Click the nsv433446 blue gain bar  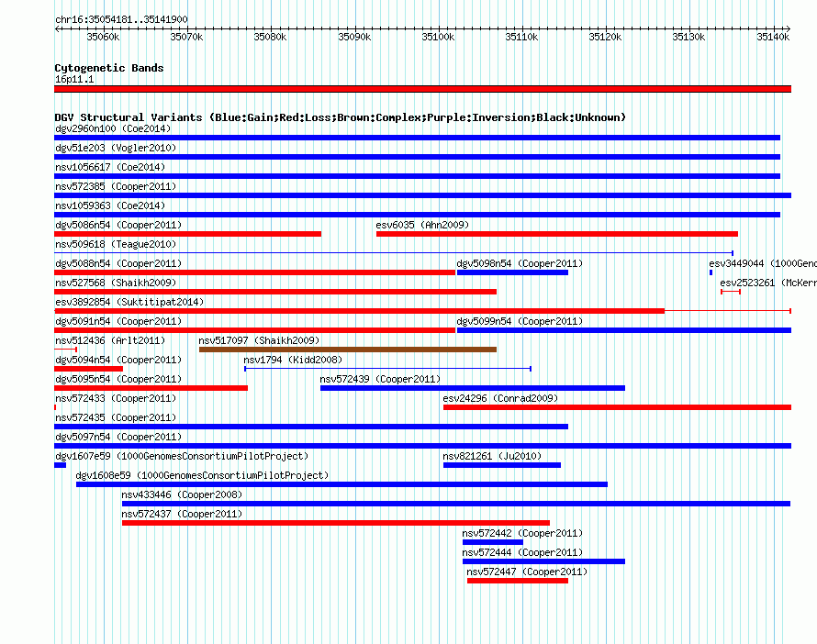[x=456, y=504]
